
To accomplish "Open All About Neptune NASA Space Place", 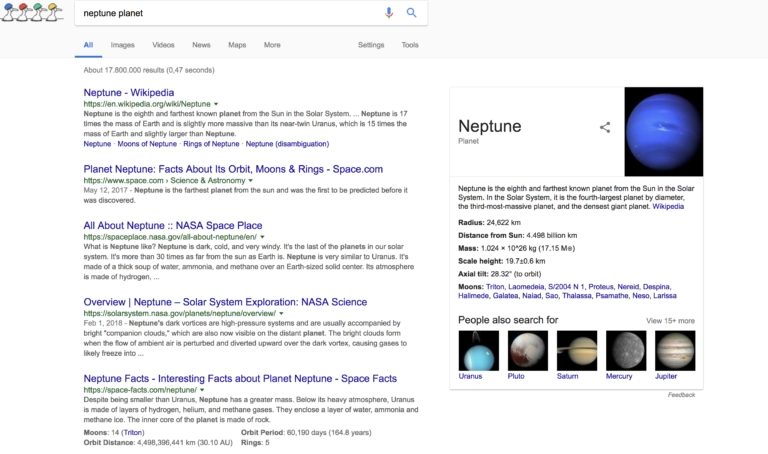I will (x=173, y=225).
